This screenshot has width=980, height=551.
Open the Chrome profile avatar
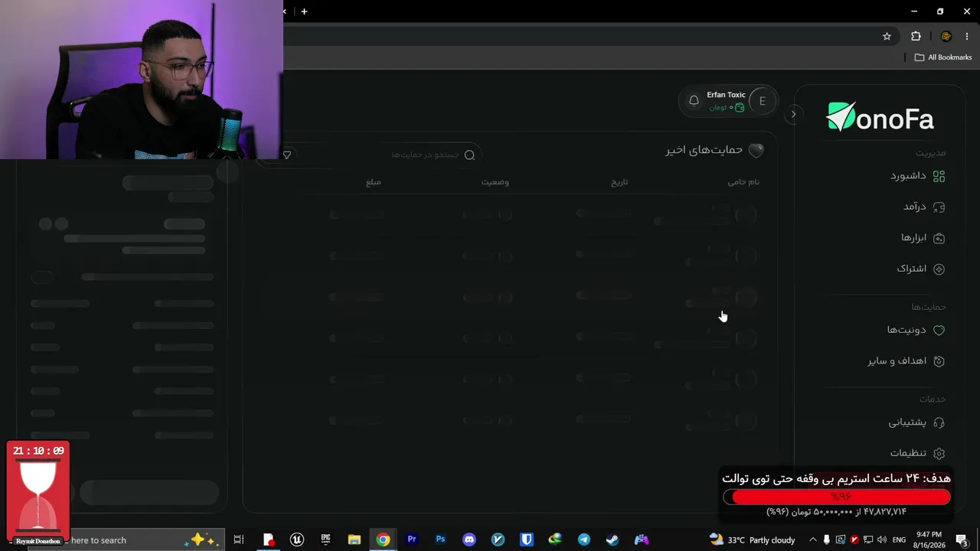(x=946, y=36)
